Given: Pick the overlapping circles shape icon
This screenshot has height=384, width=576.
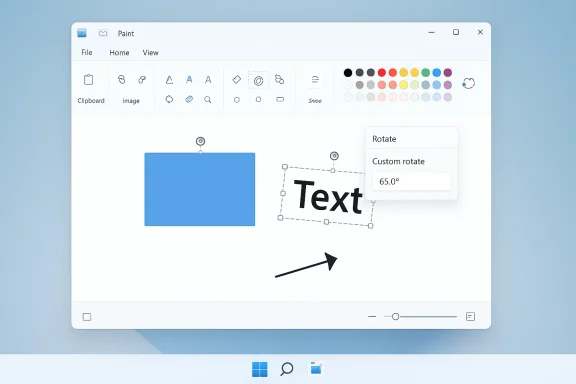Looking at the screenshot, I should click(279, 79).
